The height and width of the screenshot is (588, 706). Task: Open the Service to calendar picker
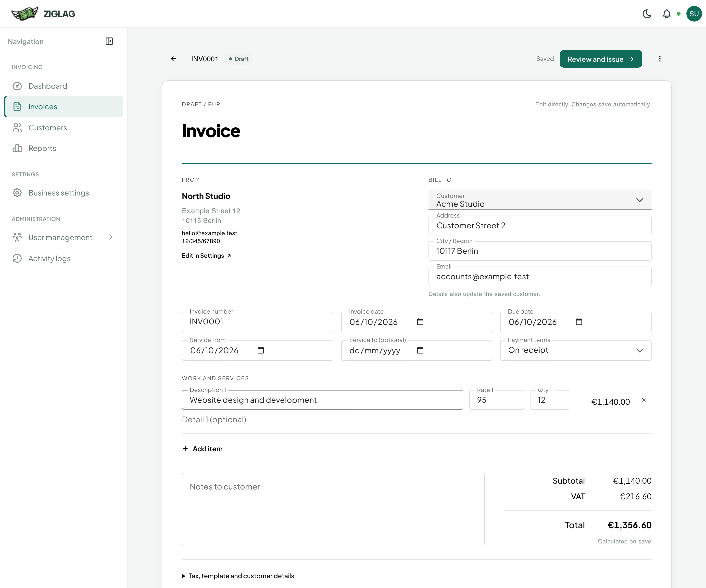pyautogui.click(x=420, y=350)
